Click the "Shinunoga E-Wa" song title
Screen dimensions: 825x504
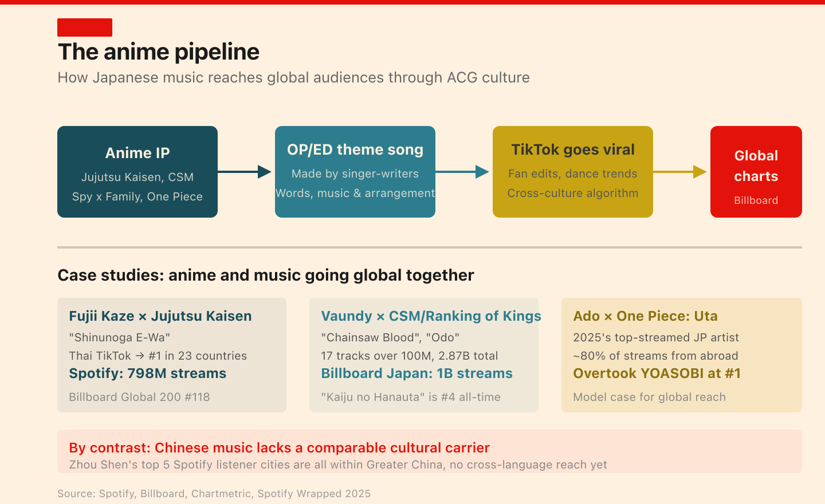[120, 337]
